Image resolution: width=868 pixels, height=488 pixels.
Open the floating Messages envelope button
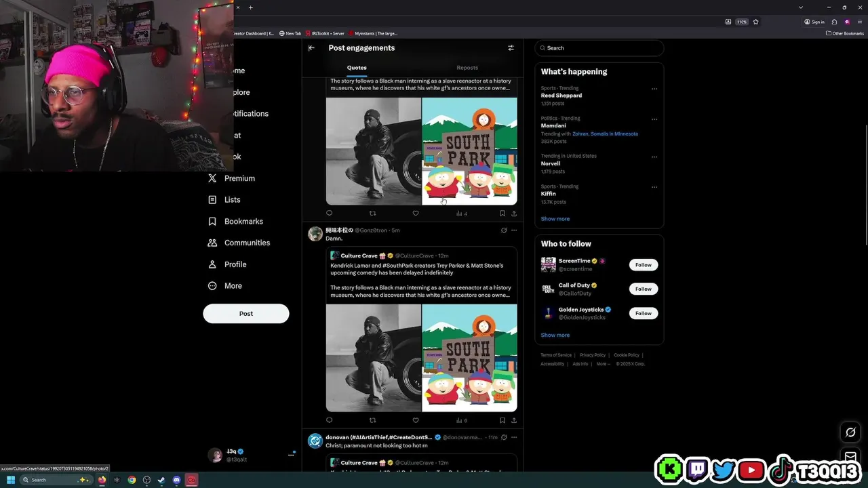[x=850, y=456]
